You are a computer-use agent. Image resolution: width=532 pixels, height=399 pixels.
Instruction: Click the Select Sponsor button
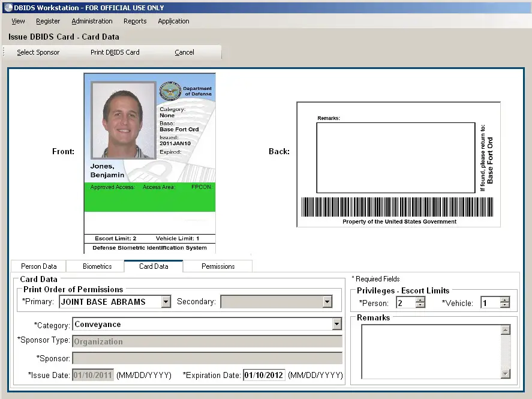[38, 52]
